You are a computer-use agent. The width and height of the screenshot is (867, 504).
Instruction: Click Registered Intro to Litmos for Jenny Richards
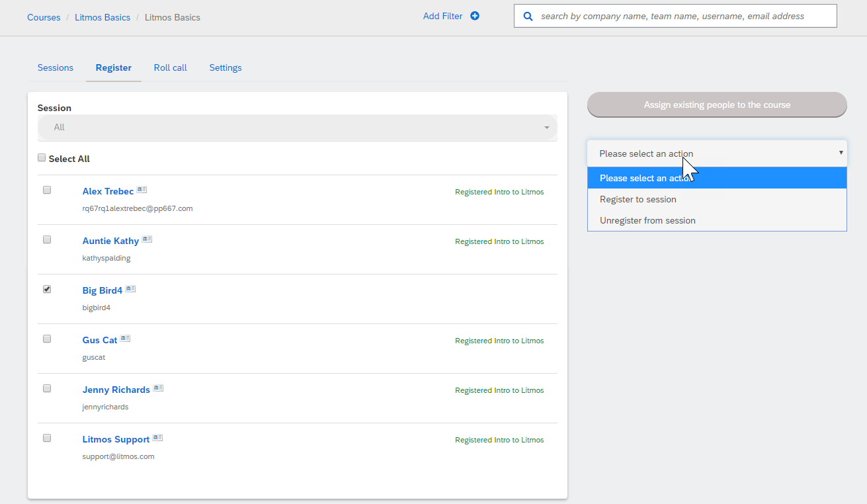pyautogui.click(x=499, y=390)
